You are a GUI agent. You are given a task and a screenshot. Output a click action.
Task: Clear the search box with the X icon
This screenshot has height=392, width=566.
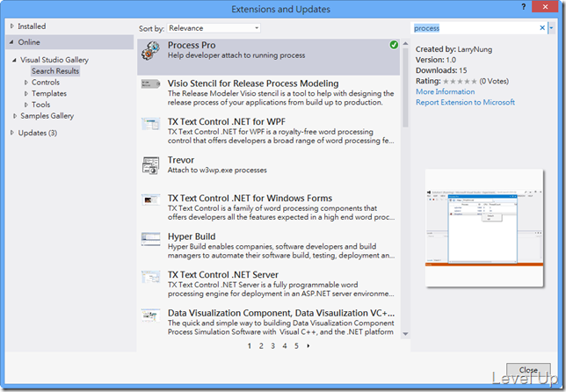(x=541, y=28)
